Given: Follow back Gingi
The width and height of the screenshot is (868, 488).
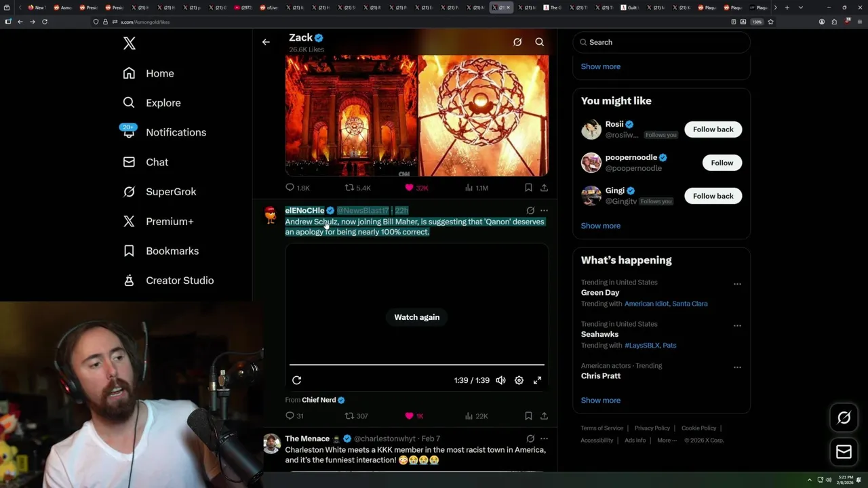Looking at the screenshot, I should coord(713,196).
